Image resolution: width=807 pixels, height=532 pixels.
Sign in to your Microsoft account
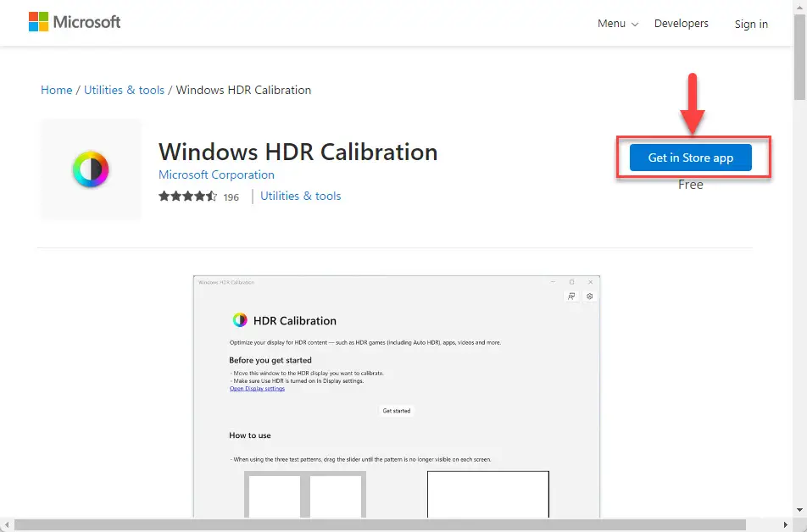(751, 24)
